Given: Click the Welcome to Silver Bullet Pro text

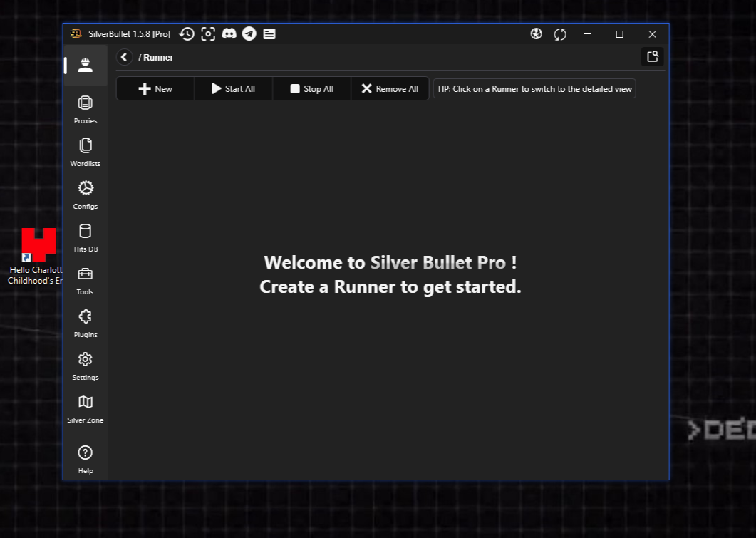Looking at the screenshot, I should click(390, 262).
